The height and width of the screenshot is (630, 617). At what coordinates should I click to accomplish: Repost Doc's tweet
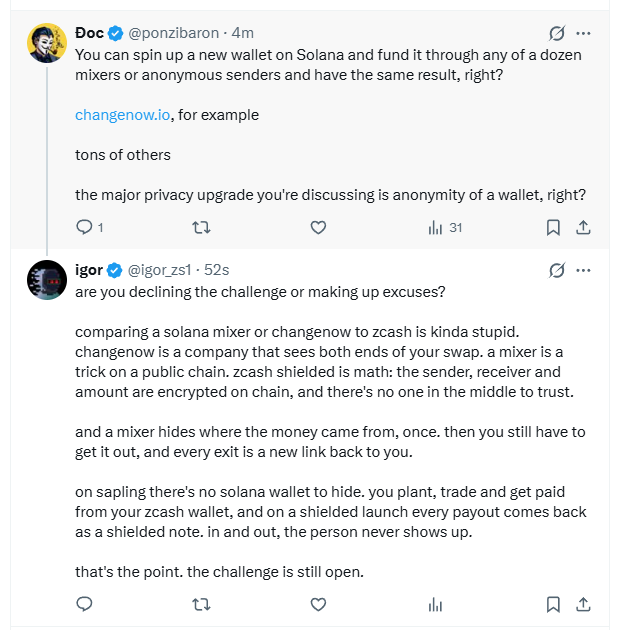click(201, 227)
